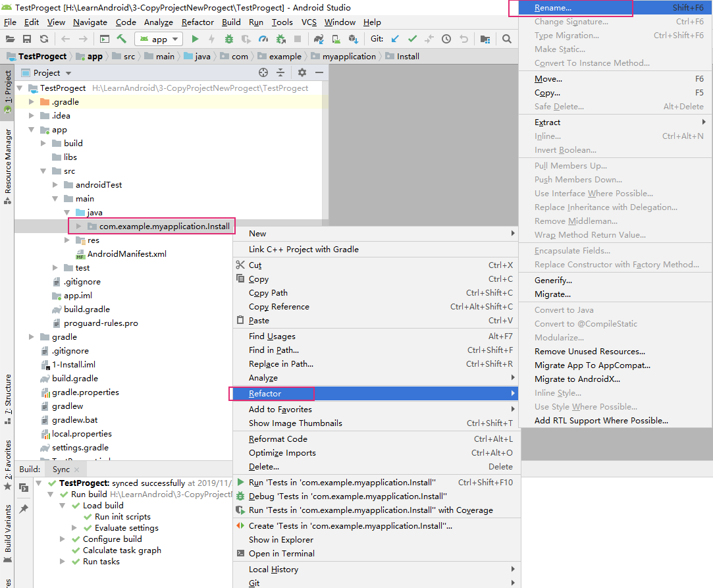The image size is (713, 588).
Task: Select AndroidManifest.xml in project tree
Action: [127, 254]
